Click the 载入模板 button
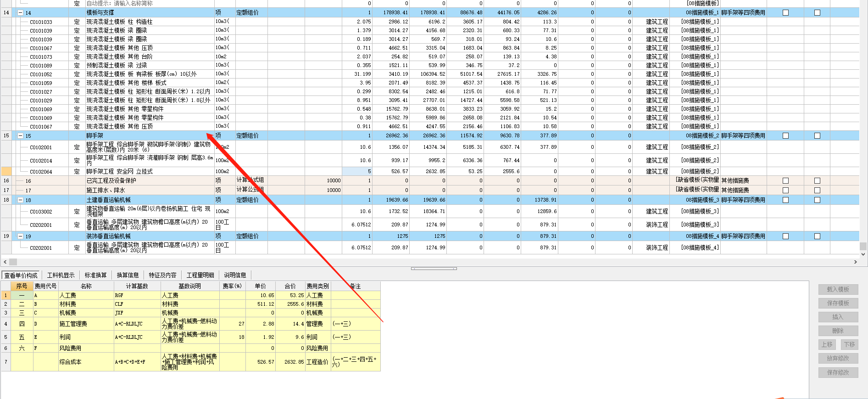The height and width of the screenshot is (399, 868). pyautogui.click(x=838, y=290)
